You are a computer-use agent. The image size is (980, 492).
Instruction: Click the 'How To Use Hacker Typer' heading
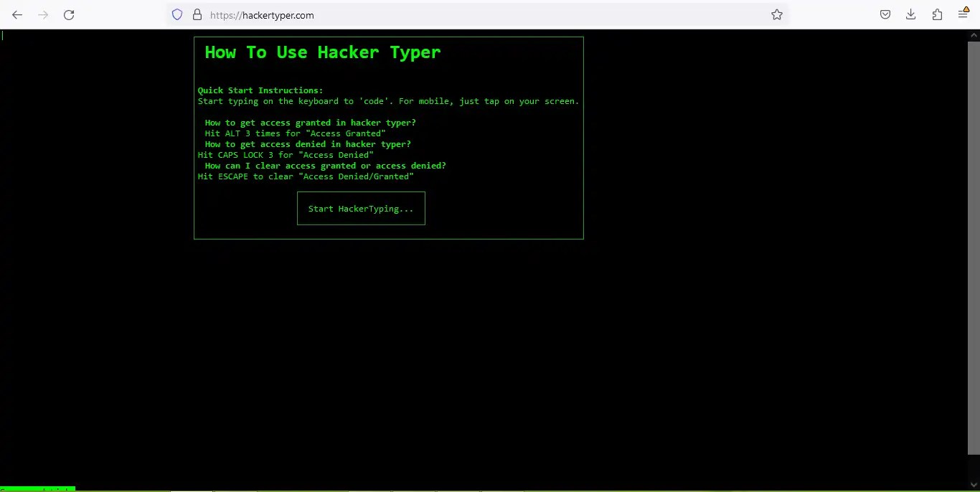coord(323,52)
